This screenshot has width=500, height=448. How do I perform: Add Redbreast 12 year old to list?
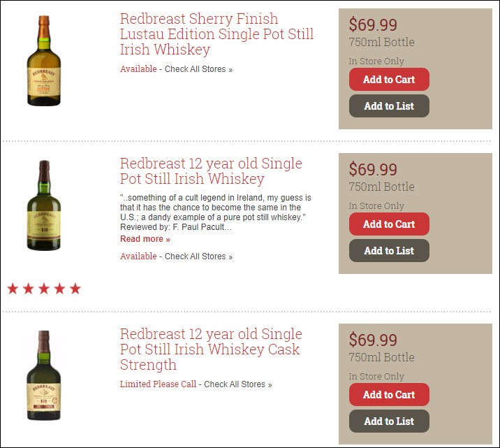click(x=389, y=251)
